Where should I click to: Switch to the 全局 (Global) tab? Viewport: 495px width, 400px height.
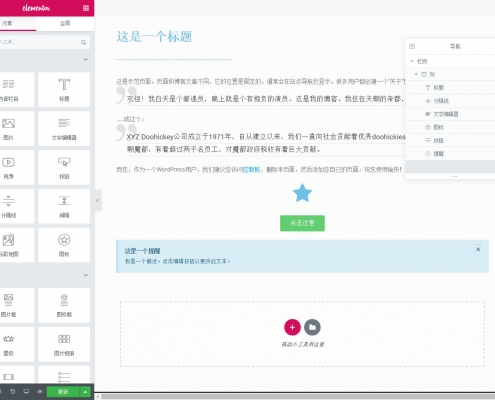pos(65,23)
